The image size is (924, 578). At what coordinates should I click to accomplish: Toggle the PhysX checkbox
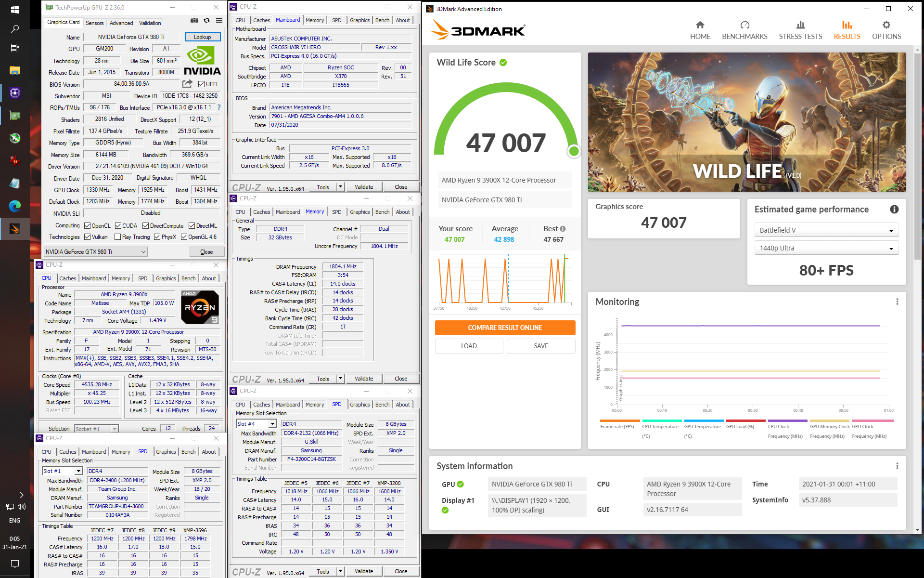157,237
